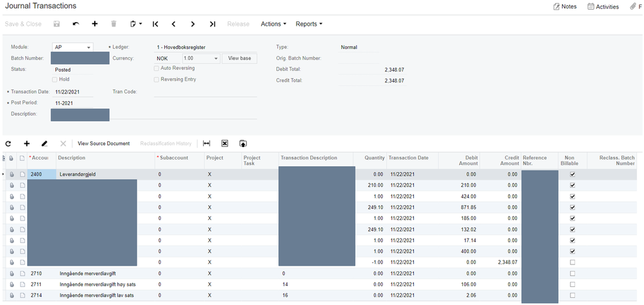The image size is (644, 305).
Task: Click the View base button
Action: [x=239, y=58]
